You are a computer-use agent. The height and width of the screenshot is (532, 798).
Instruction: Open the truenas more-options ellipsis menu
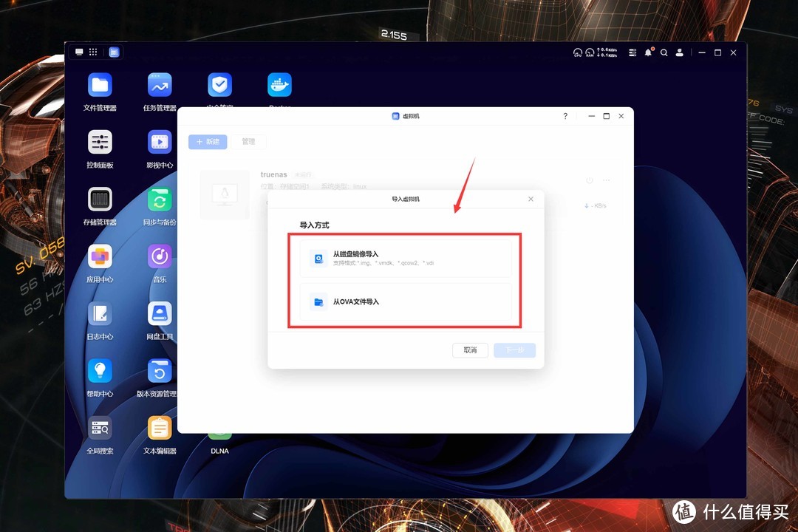(x=607, y=180)
